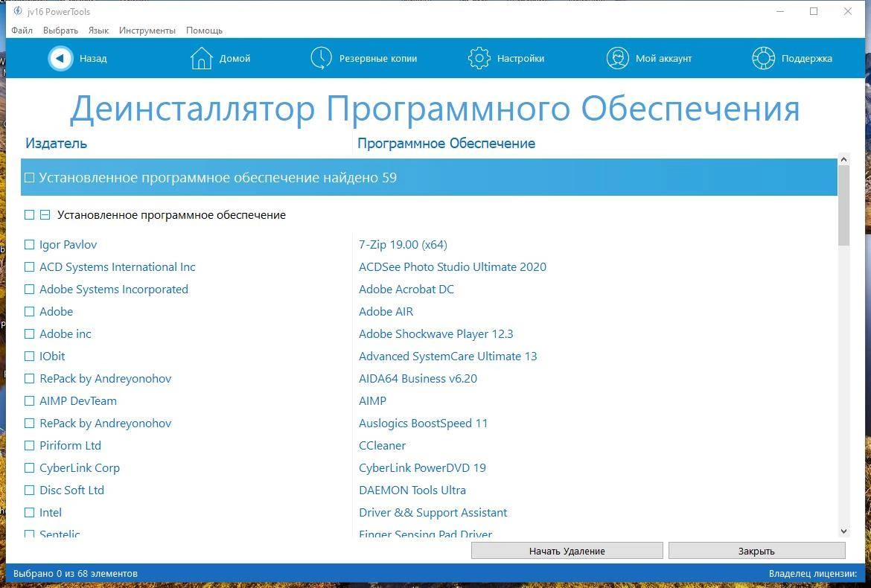Go to the Домой label
This screenshot has height=588, width=871.
coord(235,58)
